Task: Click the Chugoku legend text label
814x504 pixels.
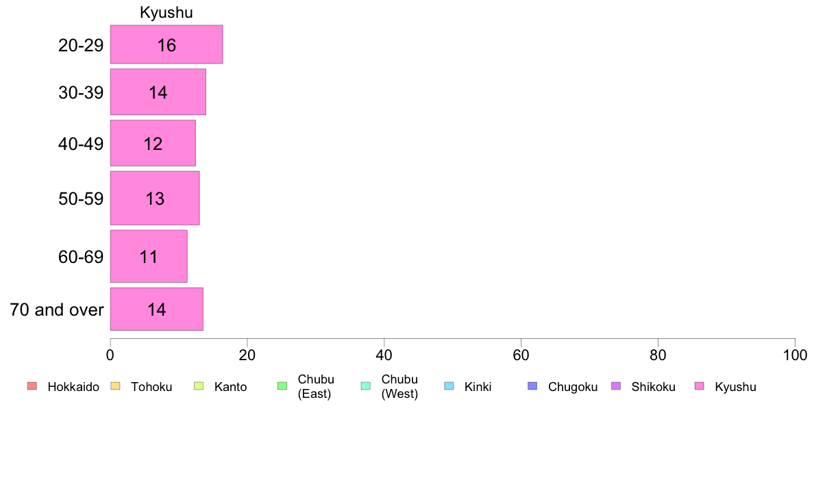Action: (573, 387)
